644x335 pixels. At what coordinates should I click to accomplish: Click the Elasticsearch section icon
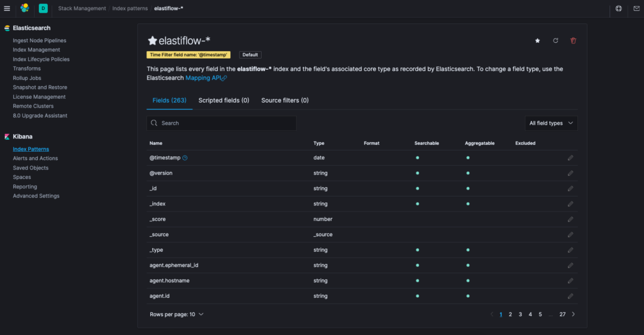(7, 28)
